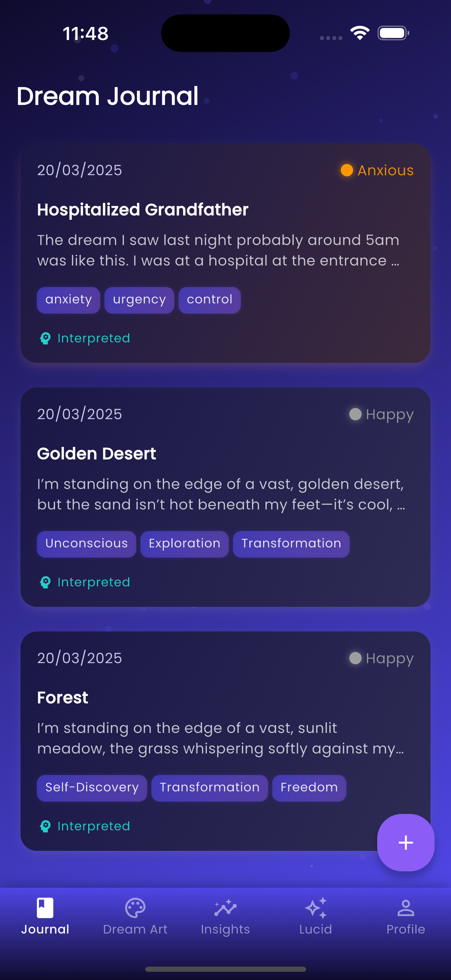
Task: Select the 'urgency' tag chip
Action: pyautogui.click(x=139, y=300)
